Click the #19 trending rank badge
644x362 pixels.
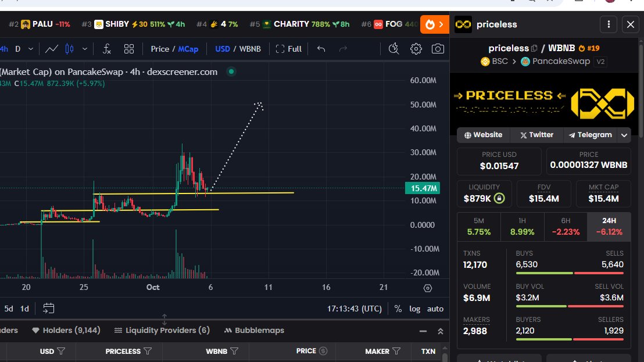tap(589, 48)
